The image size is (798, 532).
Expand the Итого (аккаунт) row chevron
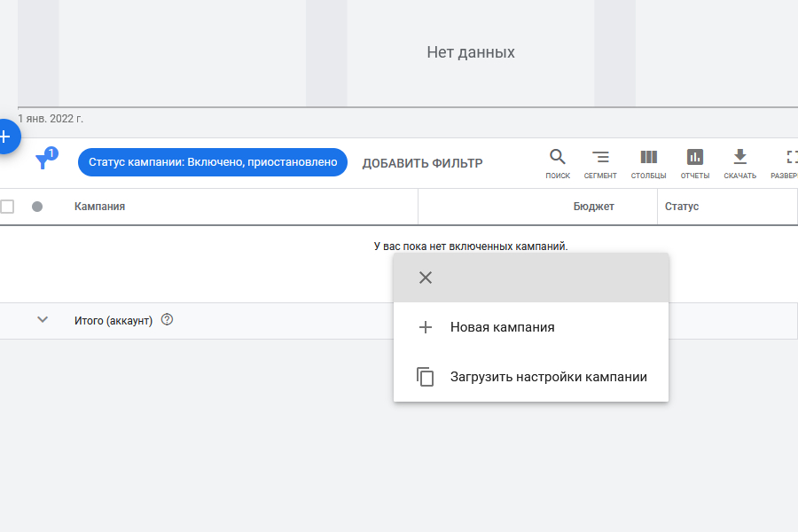click(42, 320)
